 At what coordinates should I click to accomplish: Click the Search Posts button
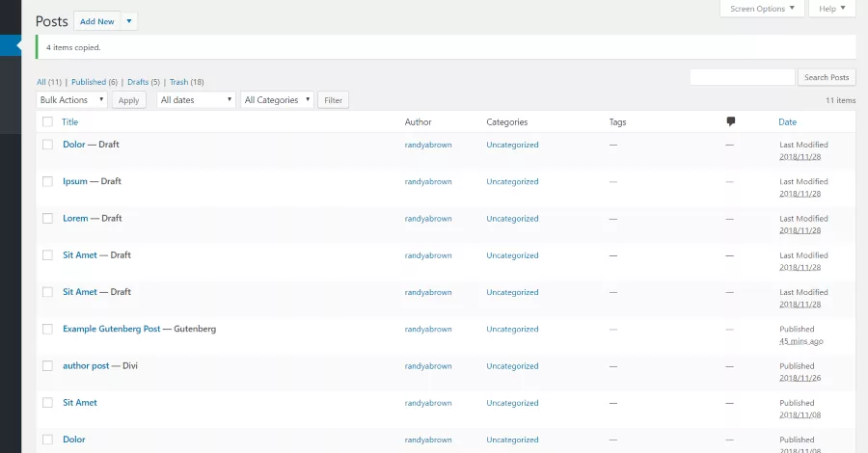(x=826, y=77)
